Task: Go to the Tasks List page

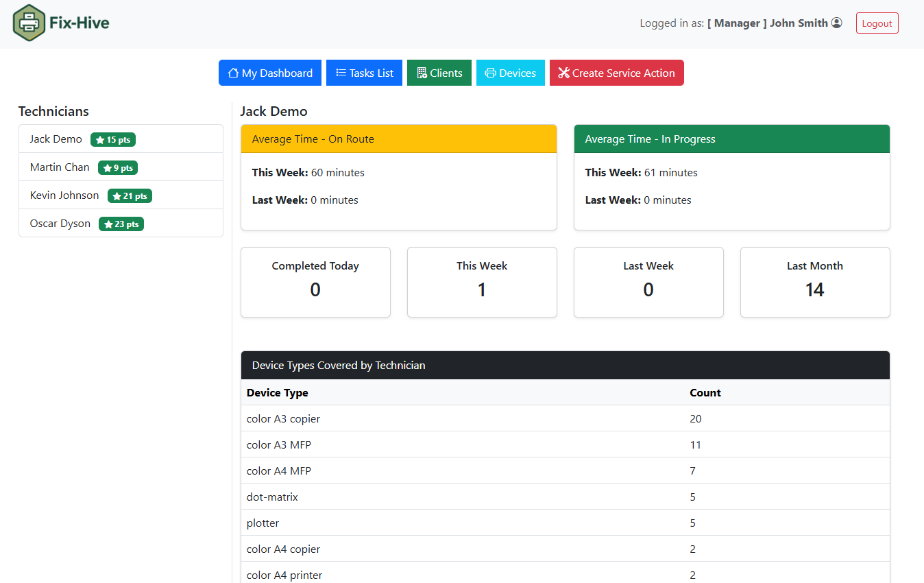Action: [364, 73]
